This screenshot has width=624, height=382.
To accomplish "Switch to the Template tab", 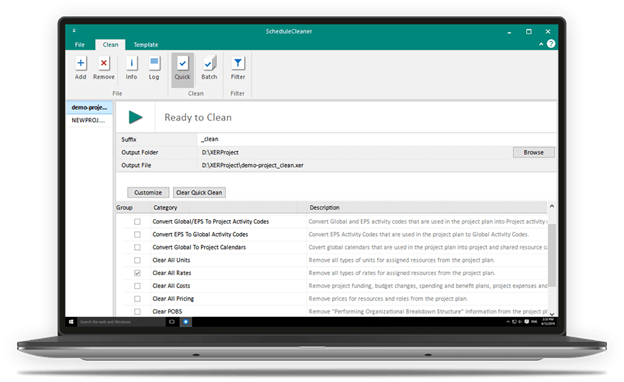I will (x=146, y=45).
